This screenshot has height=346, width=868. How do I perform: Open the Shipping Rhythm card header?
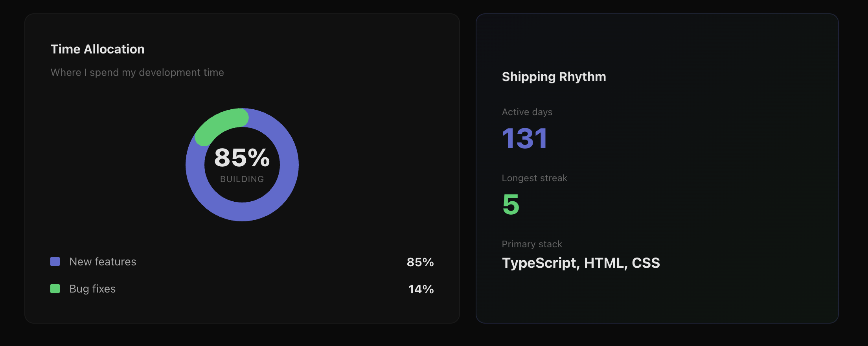(x=554, y=77)
